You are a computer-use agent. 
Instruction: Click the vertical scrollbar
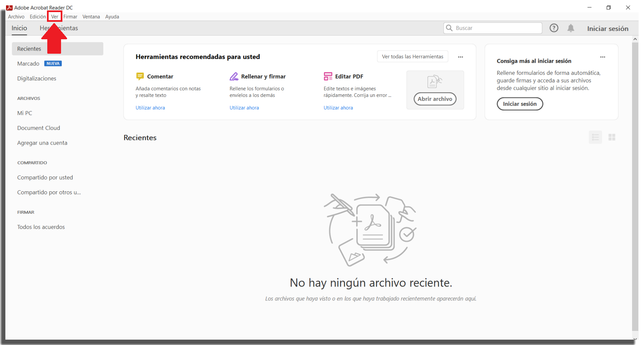point(635,186)
